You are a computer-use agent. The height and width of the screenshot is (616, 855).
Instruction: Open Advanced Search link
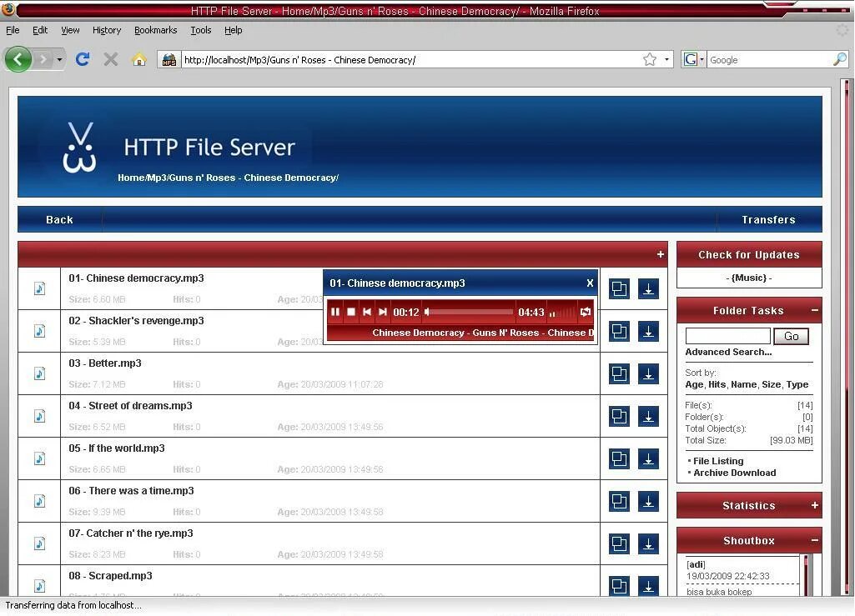pyautogui.click(x=728, y=352)
